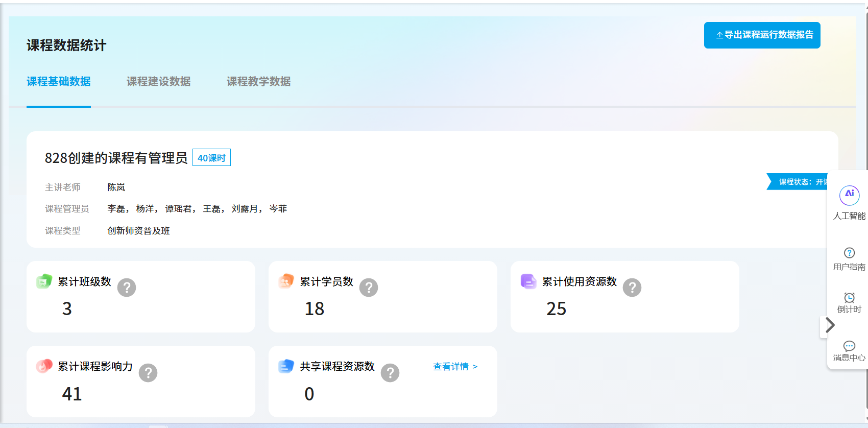
Task: Click the red 累计课程影响力 flame icon
Action: [x=44, y=366]
